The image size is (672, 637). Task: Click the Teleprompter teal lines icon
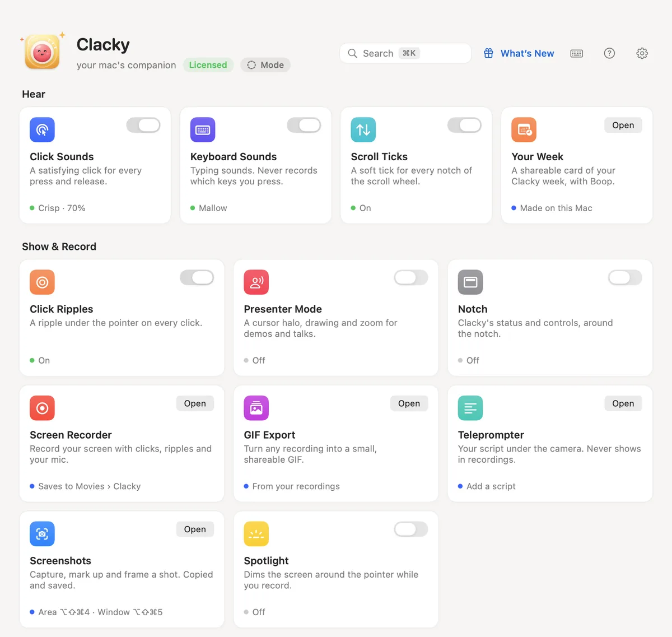pyautogui.click(x=470, y=408)
